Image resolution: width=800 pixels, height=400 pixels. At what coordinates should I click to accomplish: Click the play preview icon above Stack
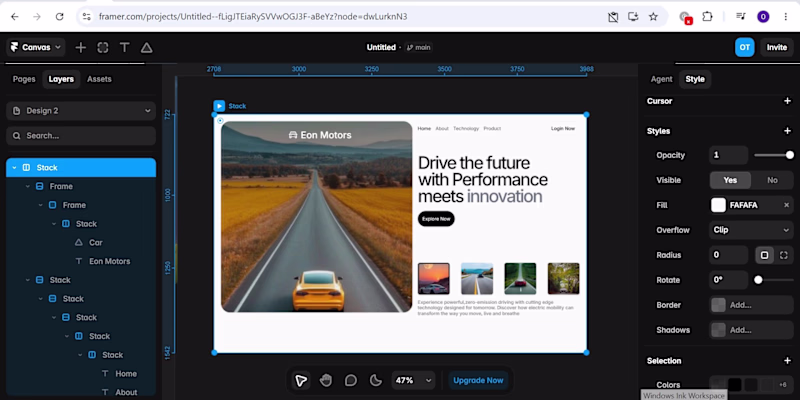coord(219,106)
